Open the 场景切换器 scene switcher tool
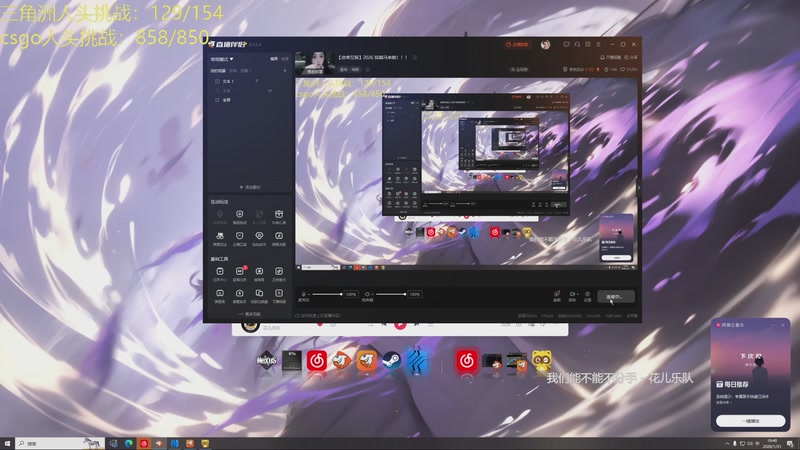Screen dimensions: 800x450 coord(259,295)
